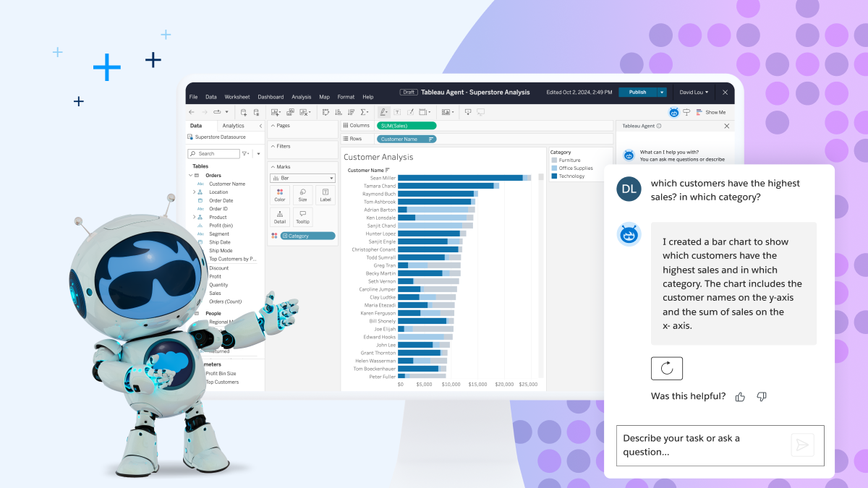Expand the Location field hierarchy
Image resolution: width=868 pixels, height=488 pixels.
point(194,192)
